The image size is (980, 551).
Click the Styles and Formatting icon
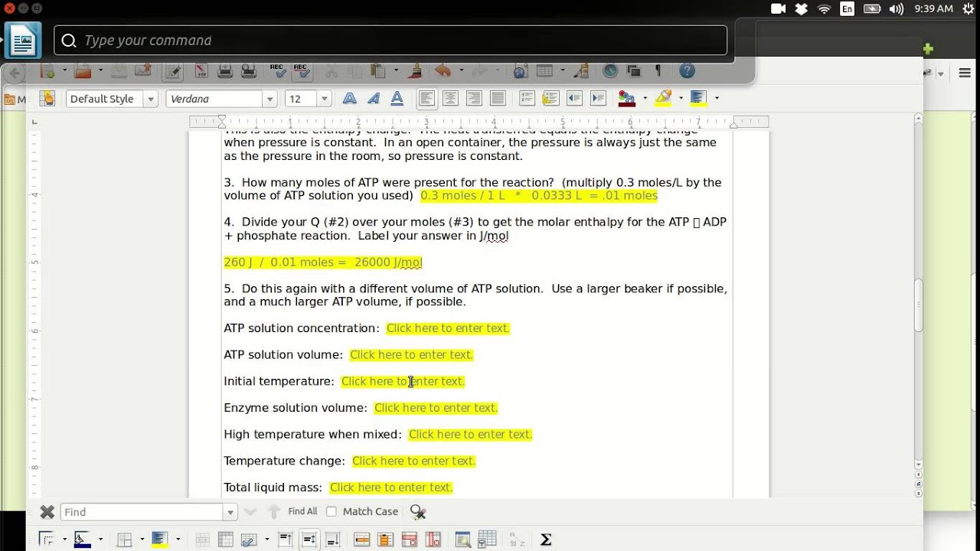[47, 98]
